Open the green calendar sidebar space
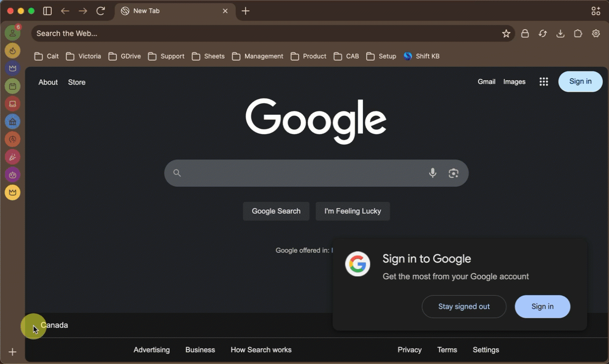 tap(13, 86)
